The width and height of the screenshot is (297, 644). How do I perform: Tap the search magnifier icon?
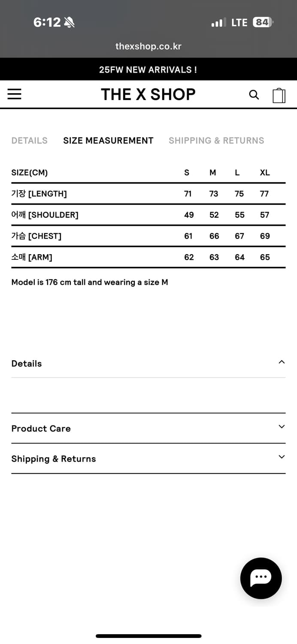coord(254,95)
